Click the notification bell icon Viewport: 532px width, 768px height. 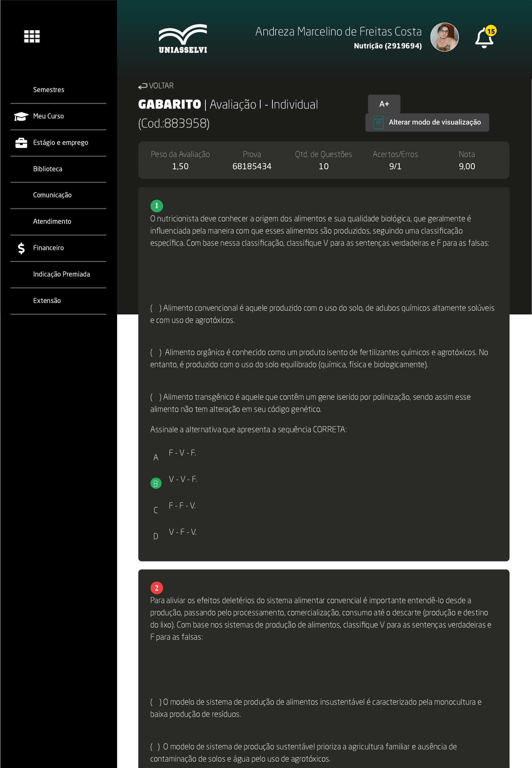tap(484, 38)
